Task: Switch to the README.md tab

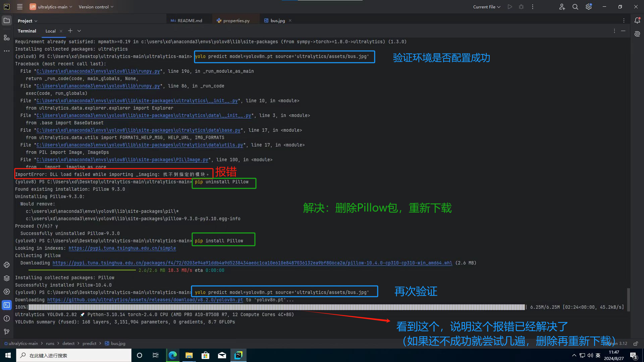Action: click(x=190, y=20)
